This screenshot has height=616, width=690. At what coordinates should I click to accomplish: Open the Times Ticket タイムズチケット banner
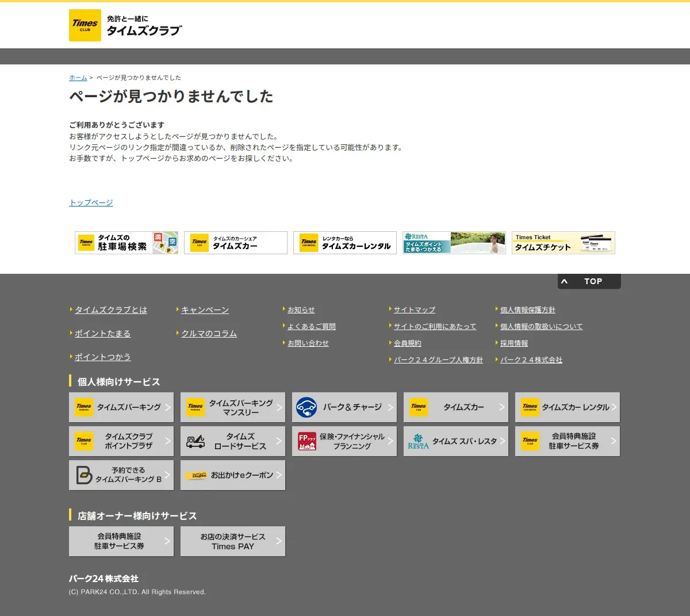[563, 243]
